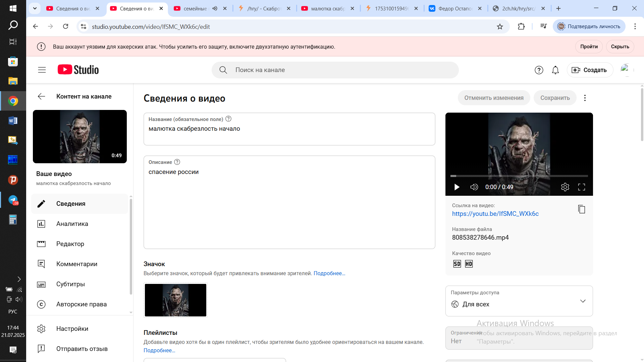The width and height of the screenshot is (644, 362).
Task: Enter fullscreen in video preview
Action: pos(582,187)
